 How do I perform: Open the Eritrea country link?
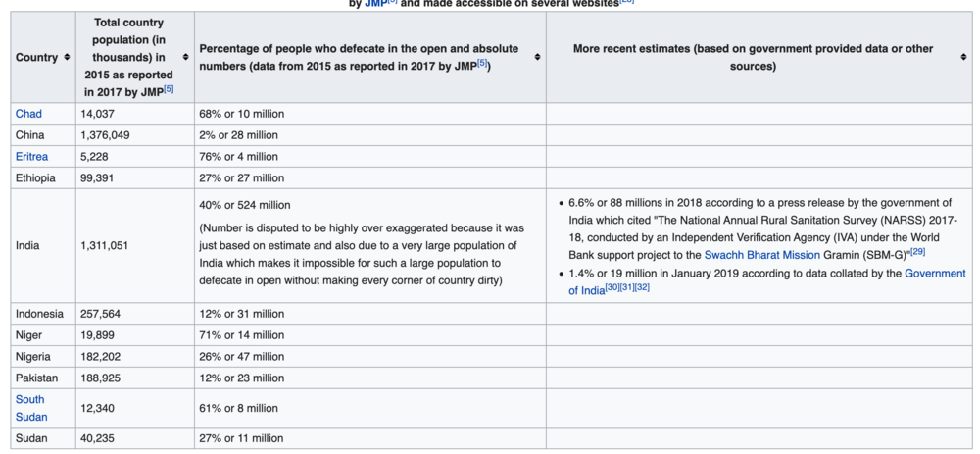coord(32,156)
